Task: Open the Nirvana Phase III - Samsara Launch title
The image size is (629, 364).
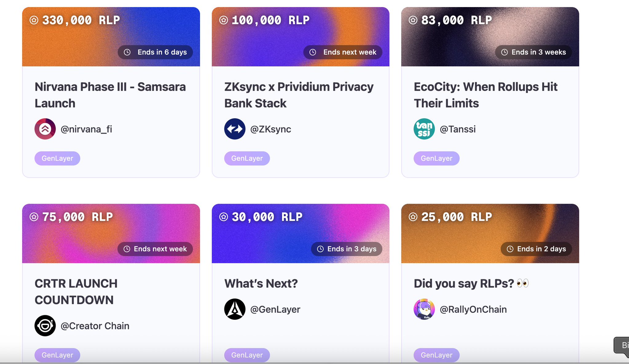Action: (110, 95)
